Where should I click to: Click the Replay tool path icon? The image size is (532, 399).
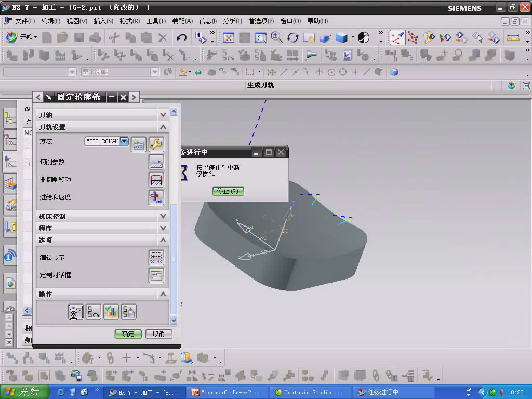click(x=94, y=312)
